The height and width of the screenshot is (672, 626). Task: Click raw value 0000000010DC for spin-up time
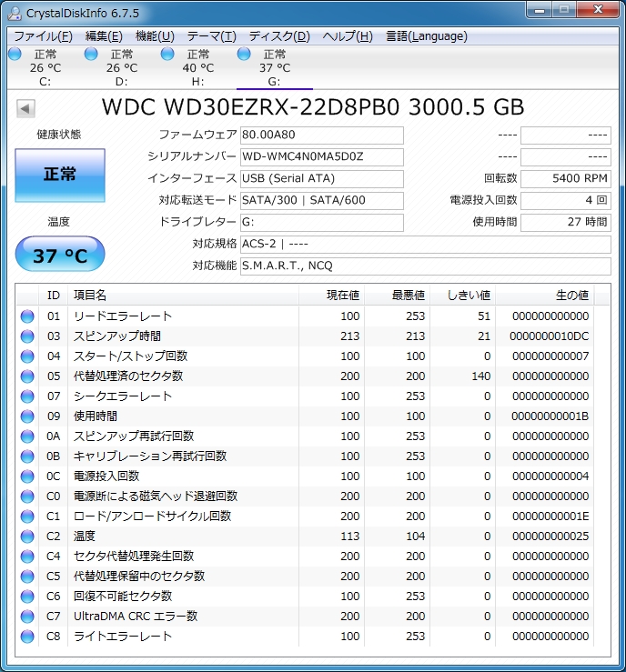click(550, 336)
